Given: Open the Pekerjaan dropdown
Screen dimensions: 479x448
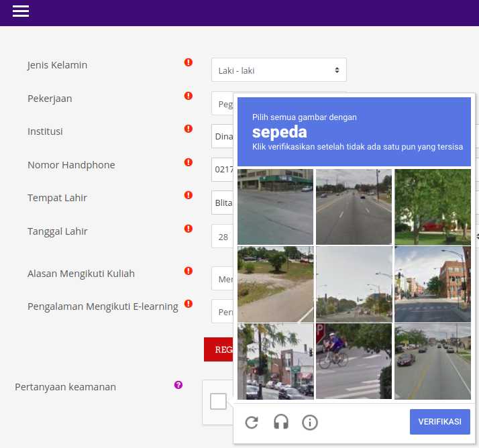Looking at the screenshot, I should (223, 103).
